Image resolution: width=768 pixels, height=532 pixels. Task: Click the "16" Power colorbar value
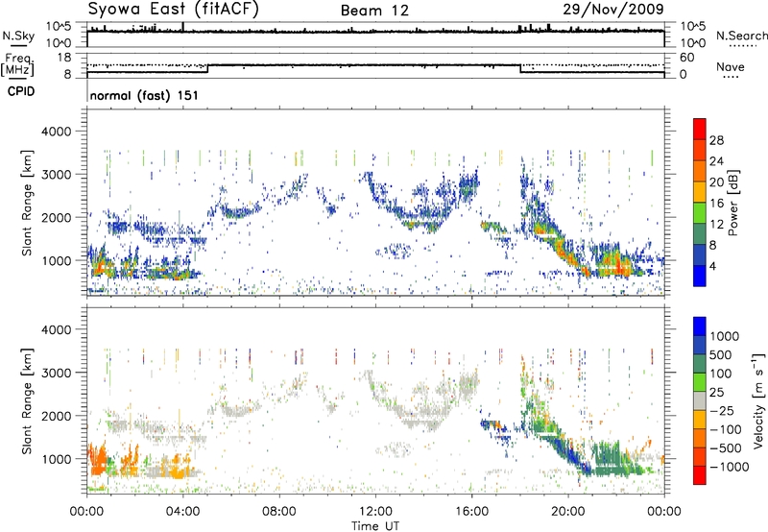coord(716,204)
